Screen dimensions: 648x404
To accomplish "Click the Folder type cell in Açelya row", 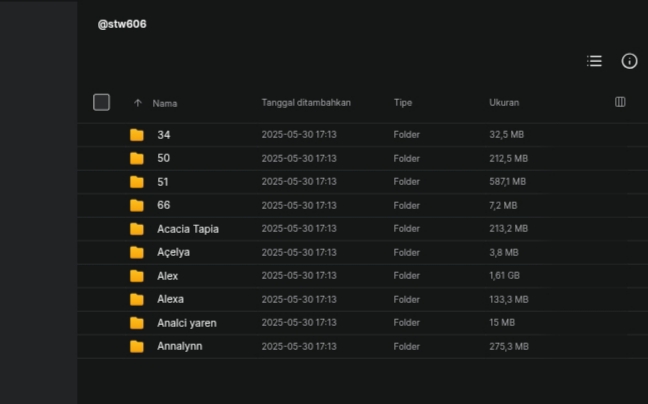I will coord(407,252).
